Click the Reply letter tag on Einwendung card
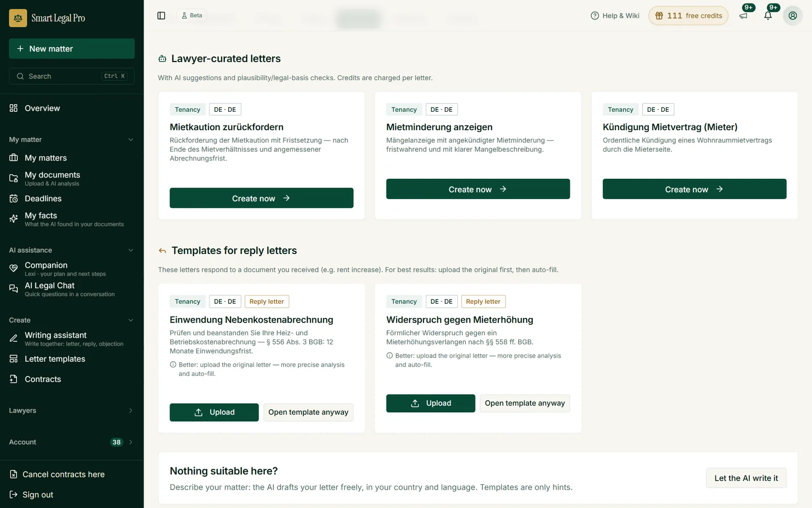This screenshot has width=812, height=508. point(267,302)
